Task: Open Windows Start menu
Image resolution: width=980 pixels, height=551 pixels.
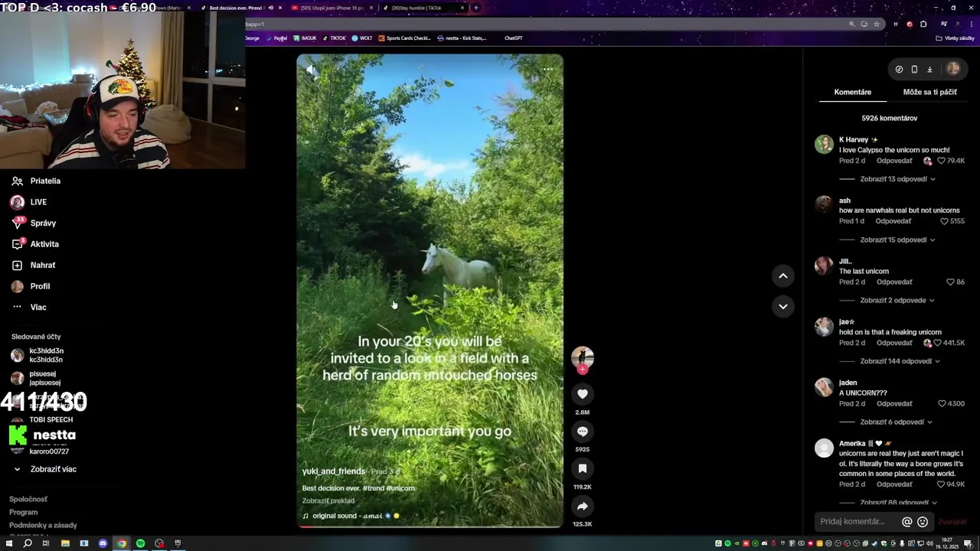Action: point(8,543)
